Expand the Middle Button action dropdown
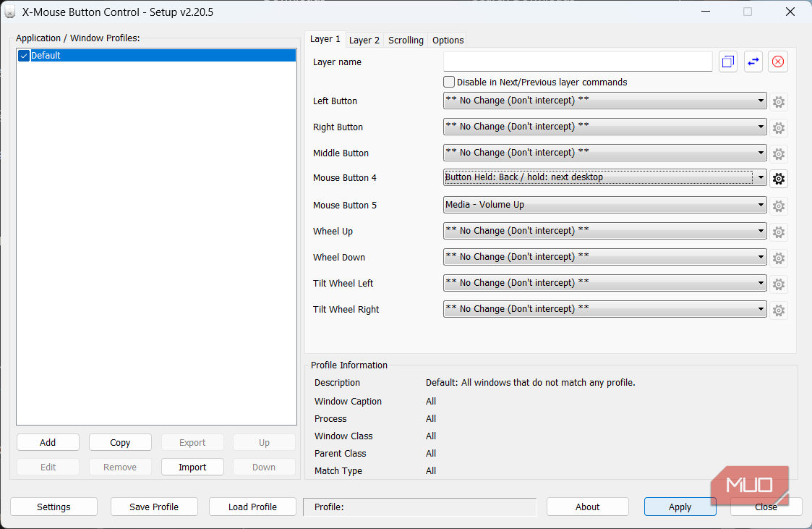 [x=605, y=152]
